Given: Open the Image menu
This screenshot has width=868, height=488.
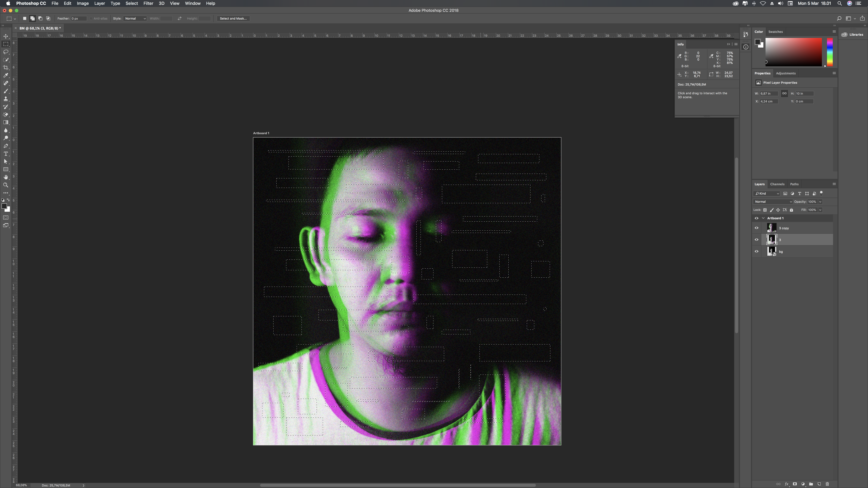Looking at the screenshot, I should coord(83,3).
